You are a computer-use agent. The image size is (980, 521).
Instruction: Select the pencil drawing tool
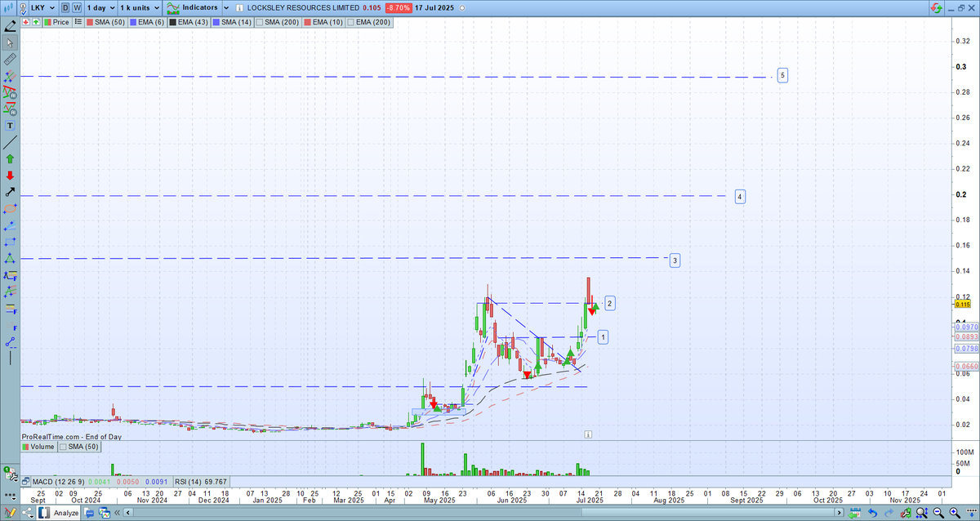coord(10,26)
